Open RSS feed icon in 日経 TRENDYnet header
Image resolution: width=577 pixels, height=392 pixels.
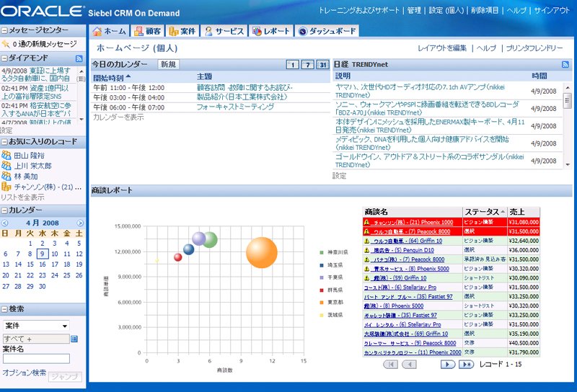click(565, 64)
